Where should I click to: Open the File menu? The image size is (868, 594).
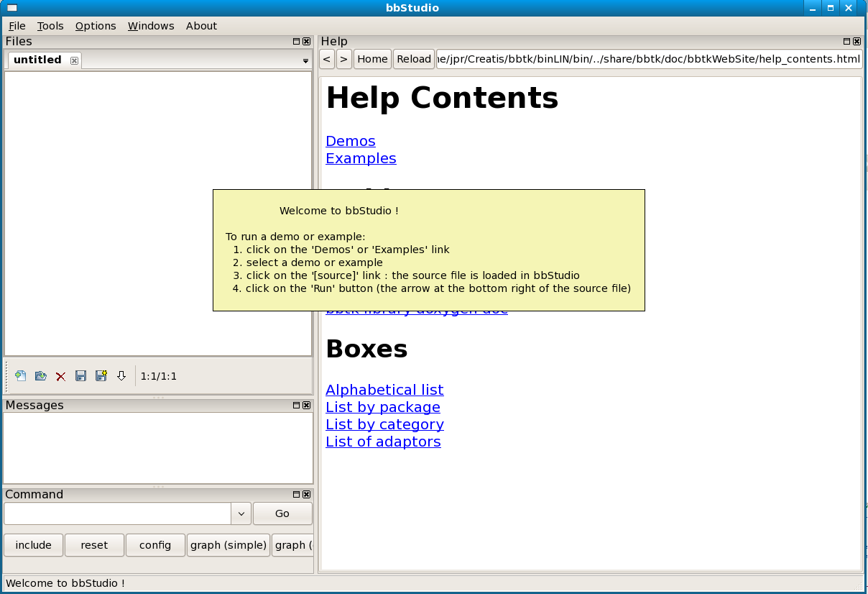17,26
